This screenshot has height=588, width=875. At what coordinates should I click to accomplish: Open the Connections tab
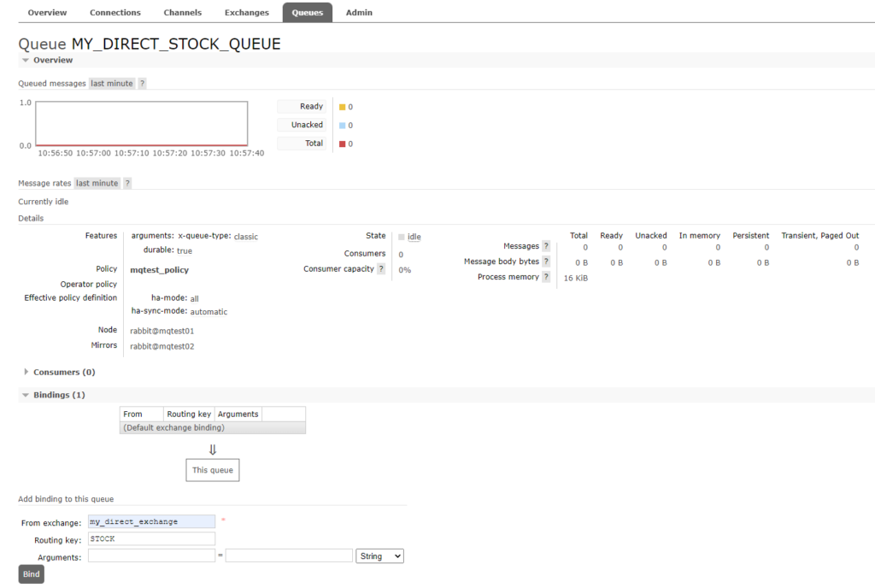[115, 13]
